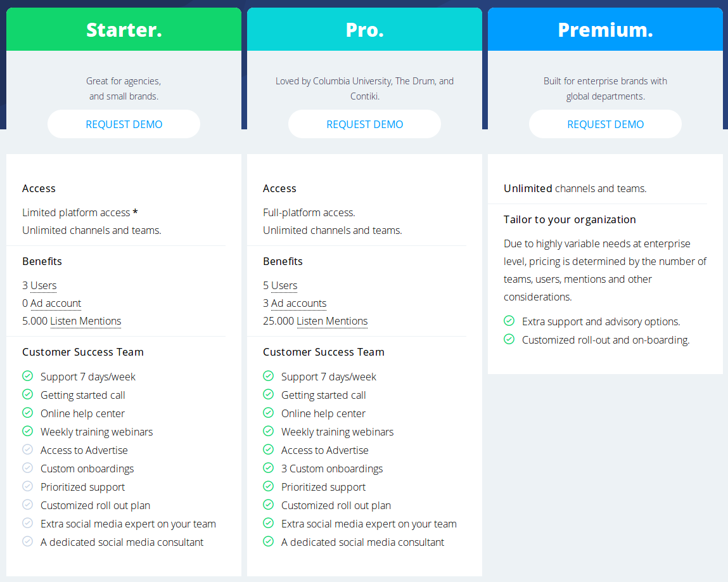Toggle the grayed check by Starter's dedicated social media consultant
This screenshot has width=728, height=582.
click(x=27, y=542)
